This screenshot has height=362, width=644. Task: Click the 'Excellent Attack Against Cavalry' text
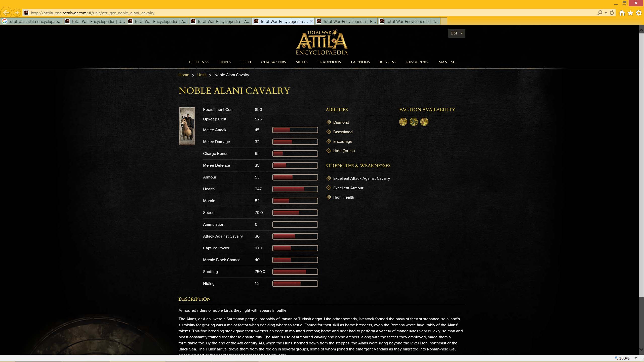tap(361, 178)
